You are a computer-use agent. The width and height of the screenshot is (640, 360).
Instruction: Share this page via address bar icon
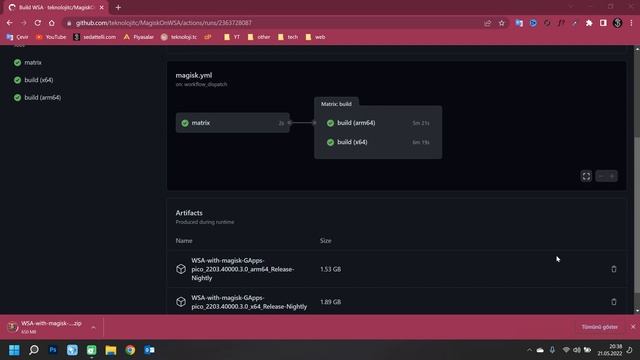pyautogui.click(x=487, y=23)
